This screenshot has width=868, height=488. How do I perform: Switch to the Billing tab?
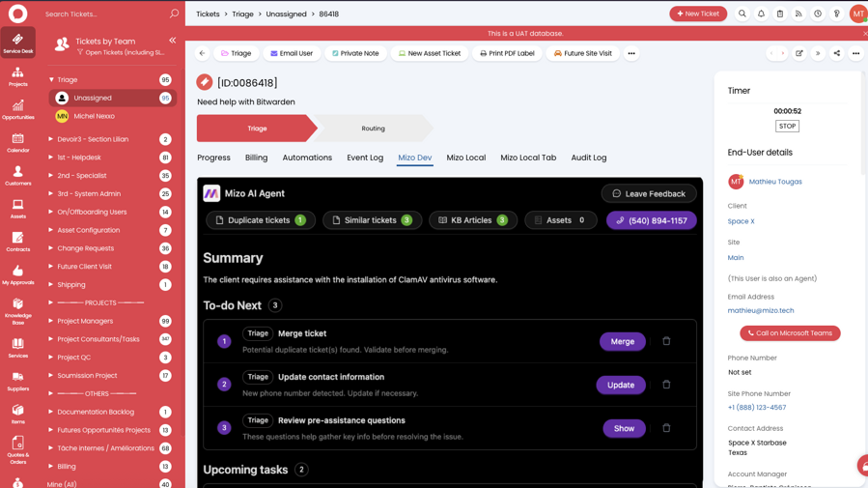click(x=256, y=158)
